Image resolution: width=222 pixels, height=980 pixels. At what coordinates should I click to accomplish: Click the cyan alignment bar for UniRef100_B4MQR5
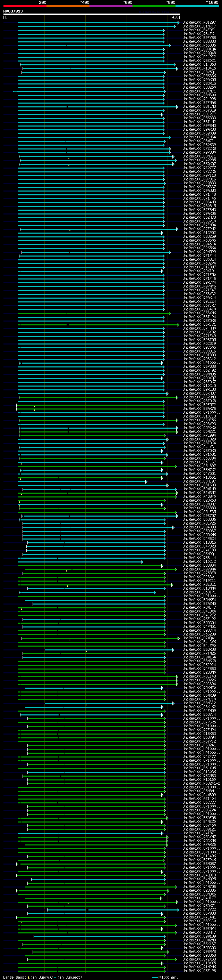[x=98, y=879]
